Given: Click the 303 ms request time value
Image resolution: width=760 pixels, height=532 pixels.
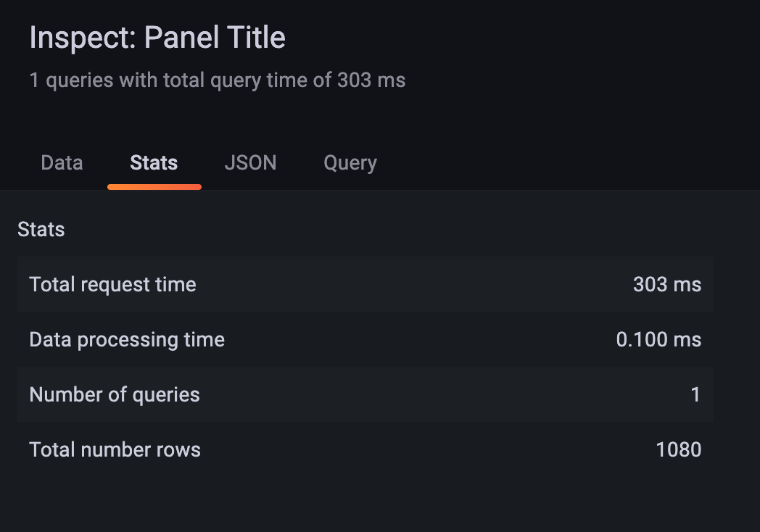Looking at the screenshot, I should click(x=666, y=284).
